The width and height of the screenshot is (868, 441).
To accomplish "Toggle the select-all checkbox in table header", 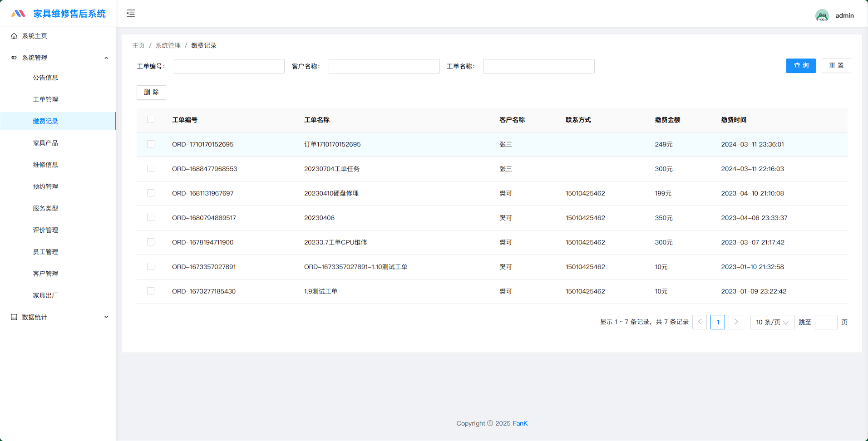I will 151,120.
